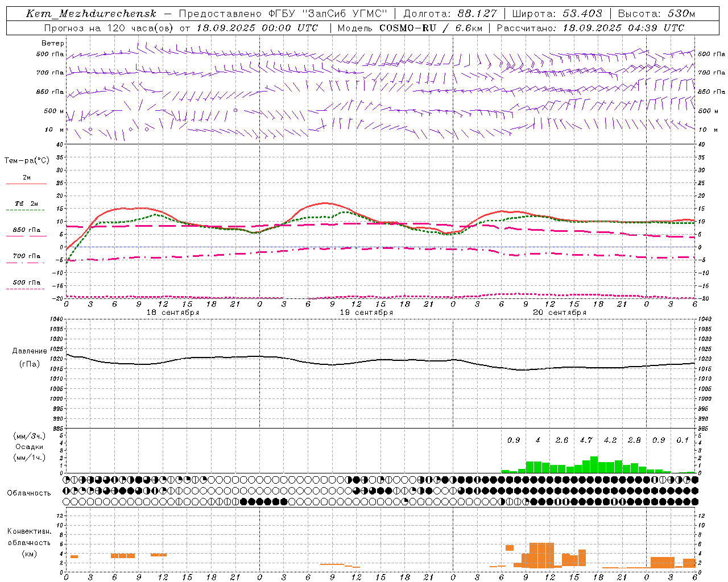Click the 2м solid line legend entry
728x582 pixels.
pyautogui.click(x=27, y=178)
